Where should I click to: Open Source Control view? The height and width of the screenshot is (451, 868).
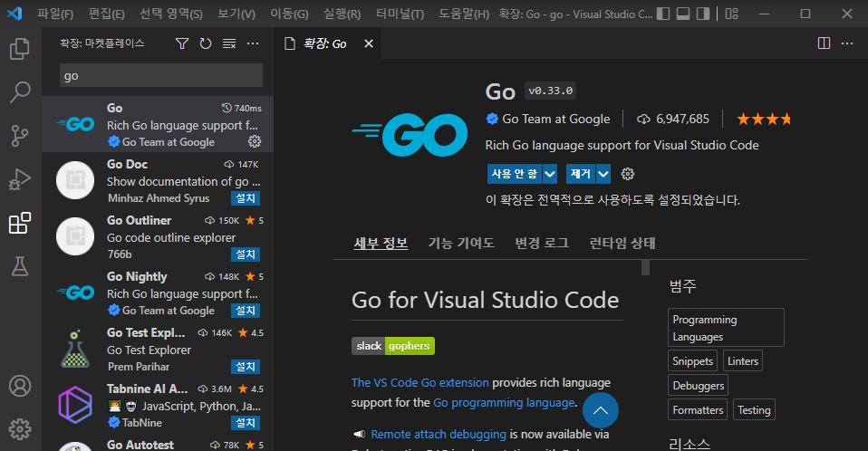[x=20, y=136]
